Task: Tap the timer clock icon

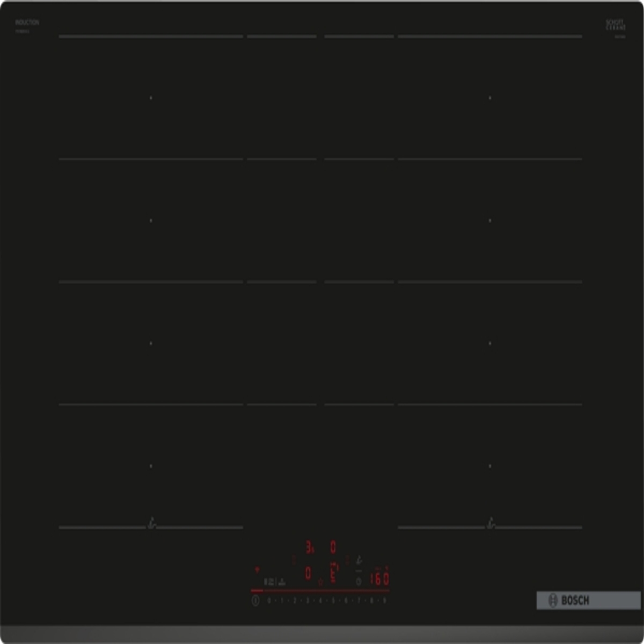Action: click(358, 581)
